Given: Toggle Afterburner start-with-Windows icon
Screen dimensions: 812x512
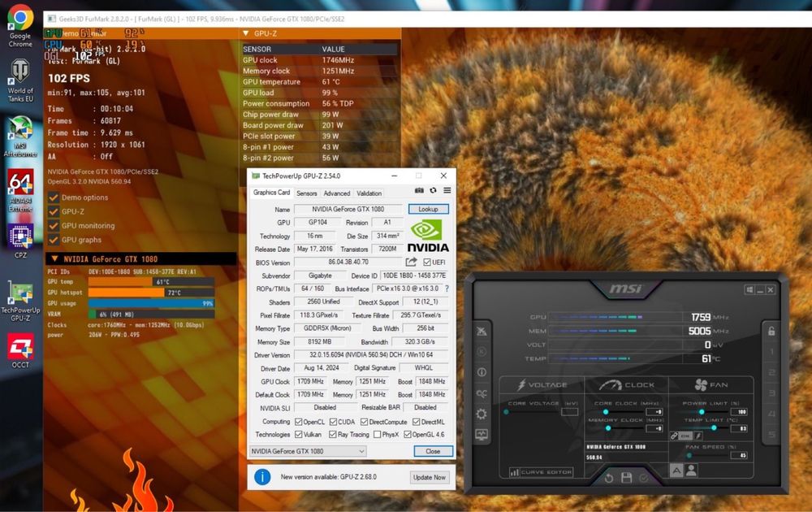Looking at the screenshot, I should click(749, 289).
